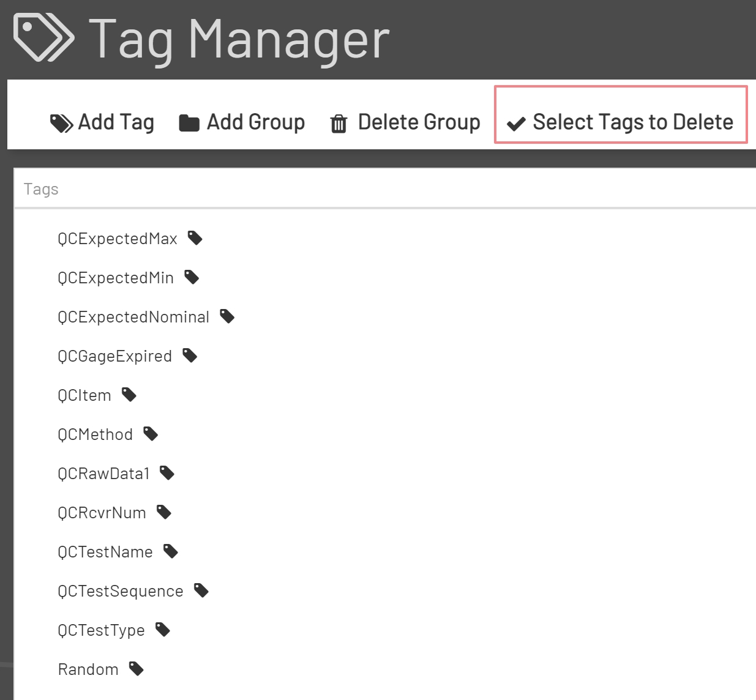Click the tag icon next to QCTestSequence
Image resolution: width=756 pixels, height=700 pixels.
point(201,590)
